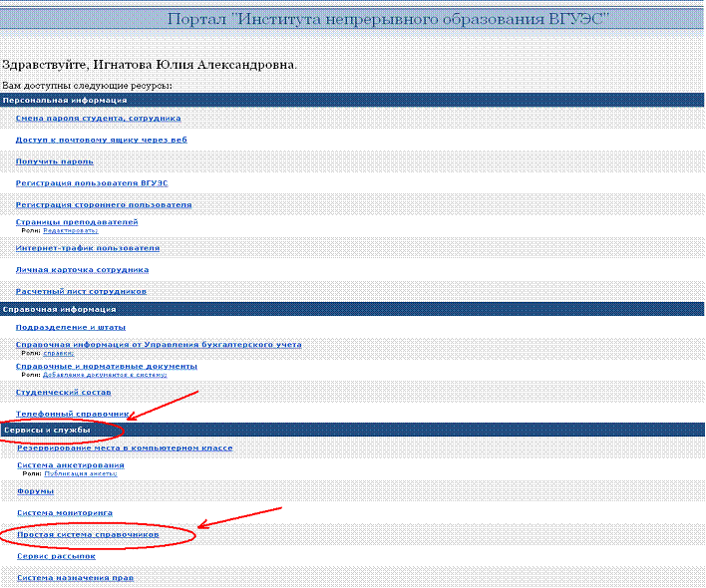
Task: Open 'Личная карточка сотрудника'
Action: click(x=83, y=269)
